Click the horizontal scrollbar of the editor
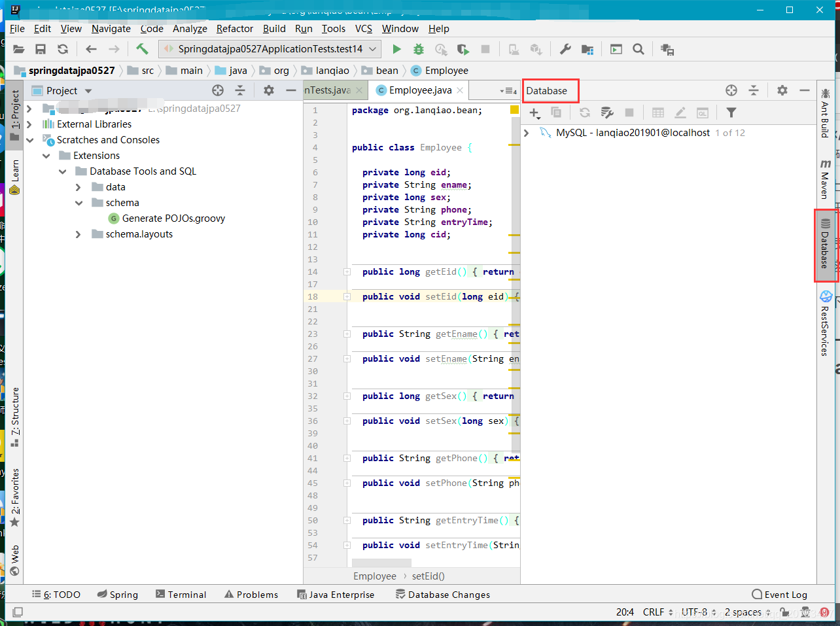 pos(381,563)
